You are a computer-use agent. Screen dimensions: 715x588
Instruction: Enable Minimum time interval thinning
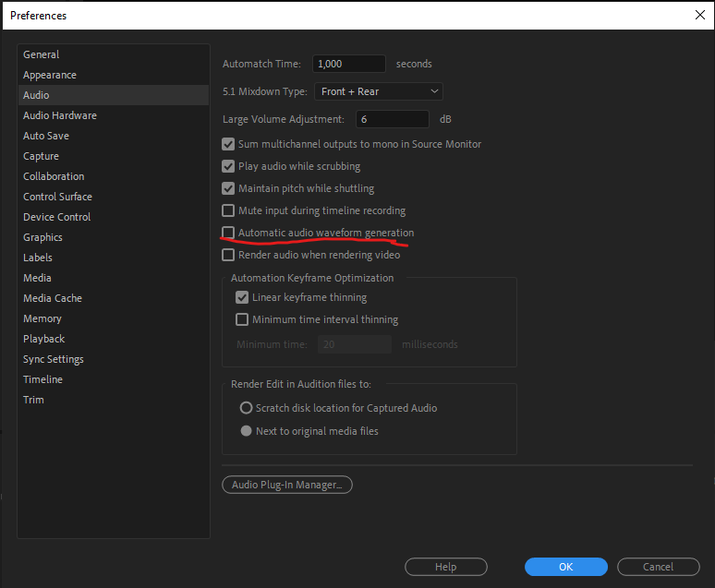coord(242,319)
